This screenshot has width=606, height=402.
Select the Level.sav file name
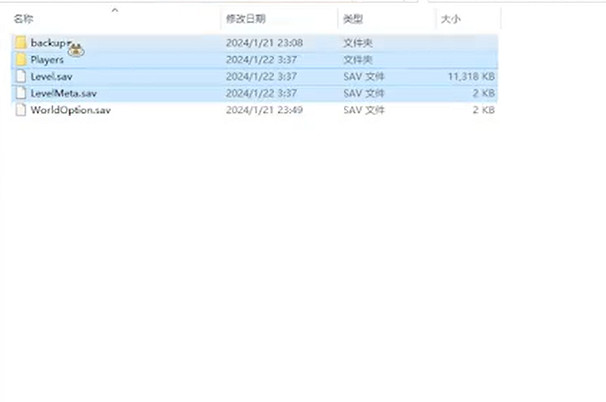point(51,76)
